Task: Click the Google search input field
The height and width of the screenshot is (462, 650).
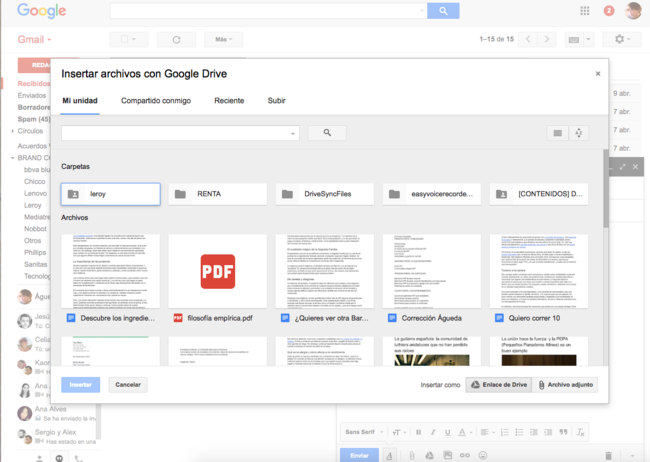Action: (269, 11)
